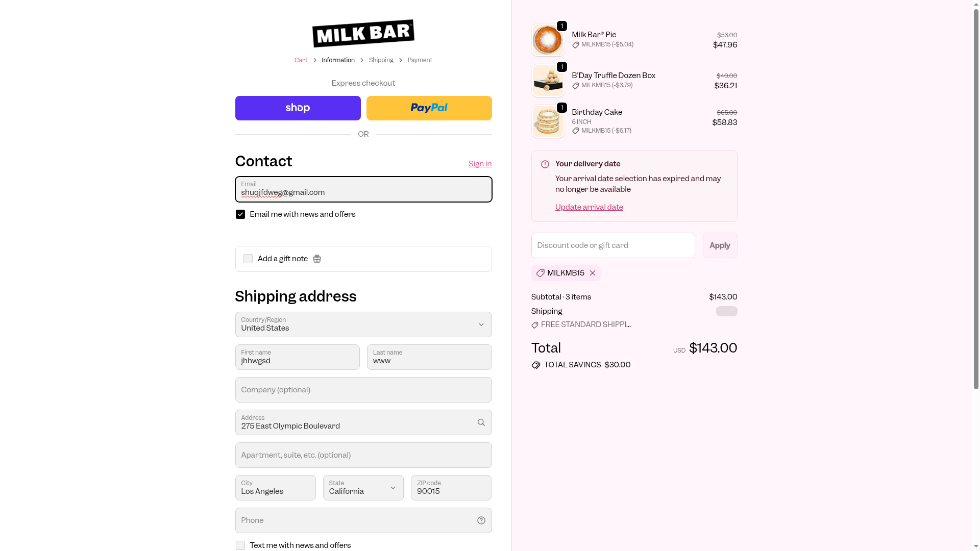The height and width of the screenshot is (551, 980).
Task: Uncheck Email me with news and offers
Action: (x=240, y=214)
